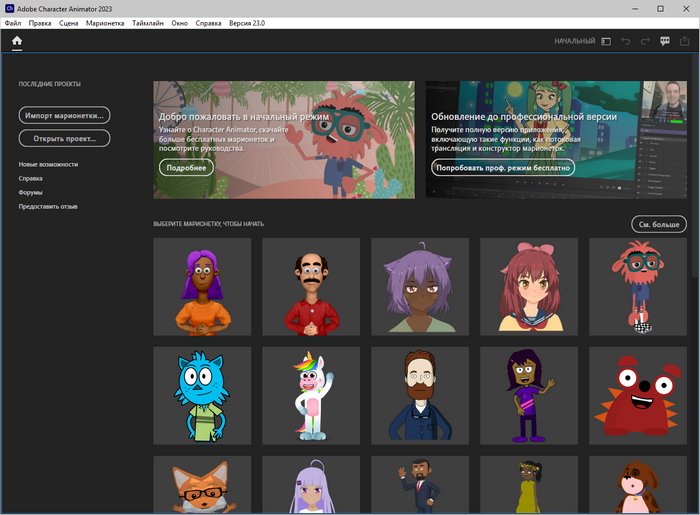Click the НАЧАЛЬНЫЙ mode label
This screenshot has height=515, width=700.
pyautogui.click(x=575, y=41)
